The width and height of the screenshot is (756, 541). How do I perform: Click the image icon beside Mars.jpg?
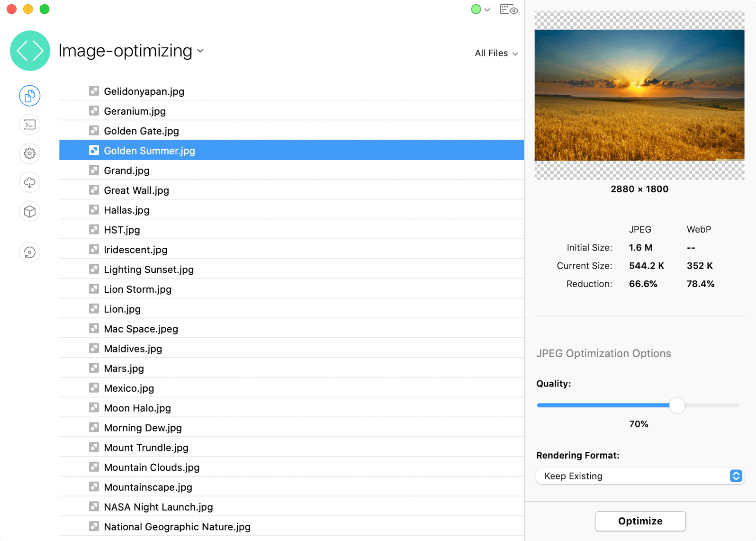tap(94, 368)
